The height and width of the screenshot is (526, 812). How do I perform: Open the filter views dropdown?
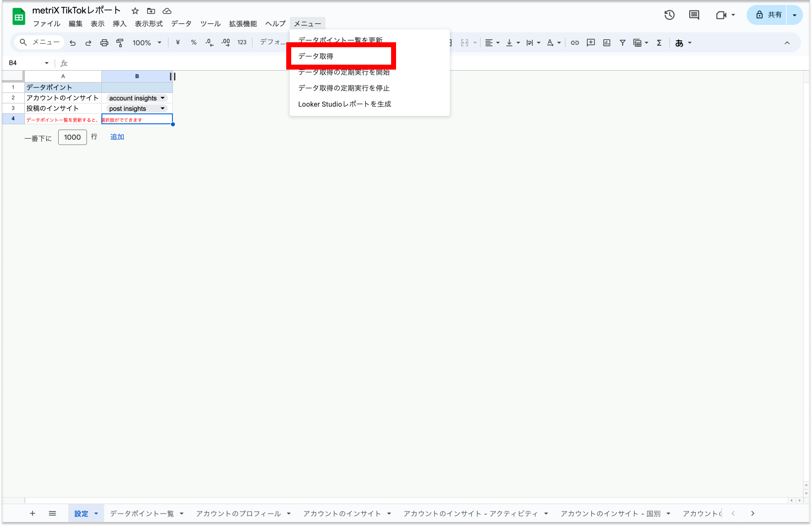(641, 43)
